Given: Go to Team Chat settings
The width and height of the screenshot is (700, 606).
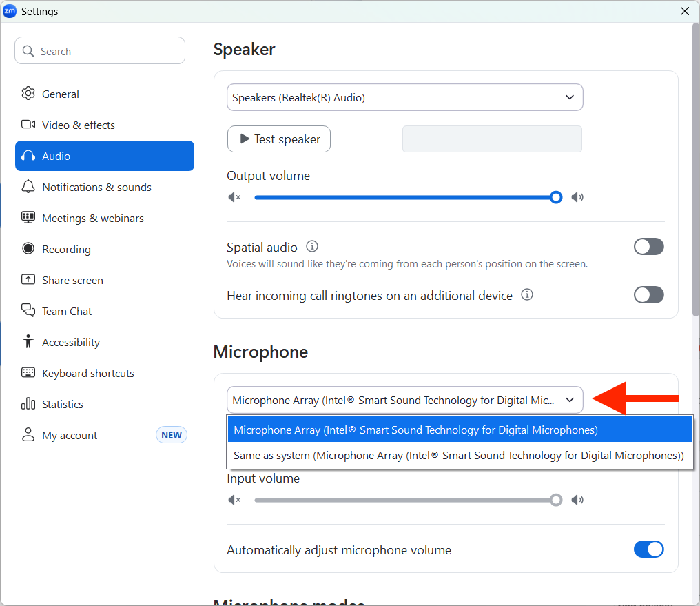Looking at the screenshot, I should [105, 311].
